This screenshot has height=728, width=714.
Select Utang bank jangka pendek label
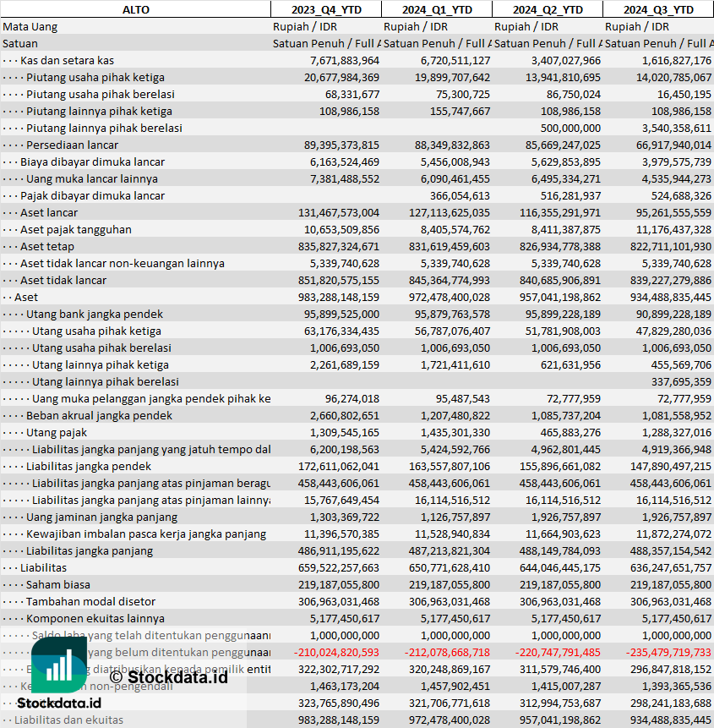94,315
